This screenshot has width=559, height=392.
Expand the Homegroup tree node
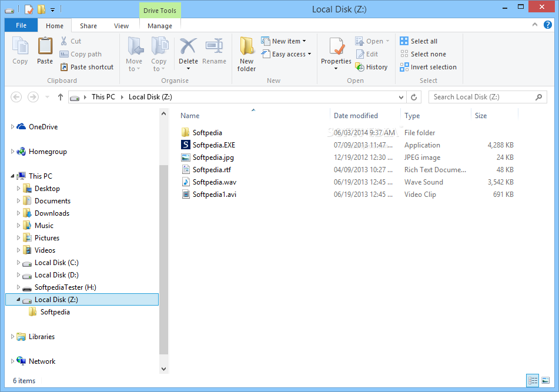pos(12,152)
